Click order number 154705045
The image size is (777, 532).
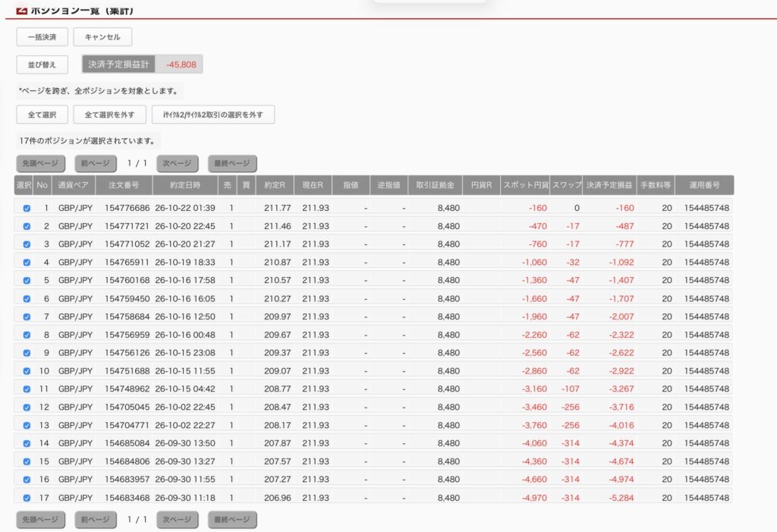pos(127,407)
